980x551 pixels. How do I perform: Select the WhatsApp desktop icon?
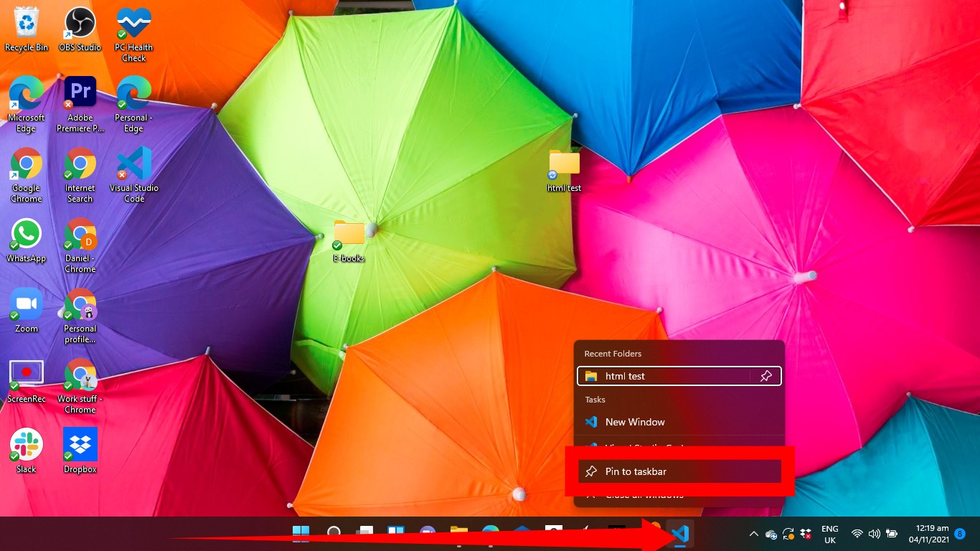[27, 240]
